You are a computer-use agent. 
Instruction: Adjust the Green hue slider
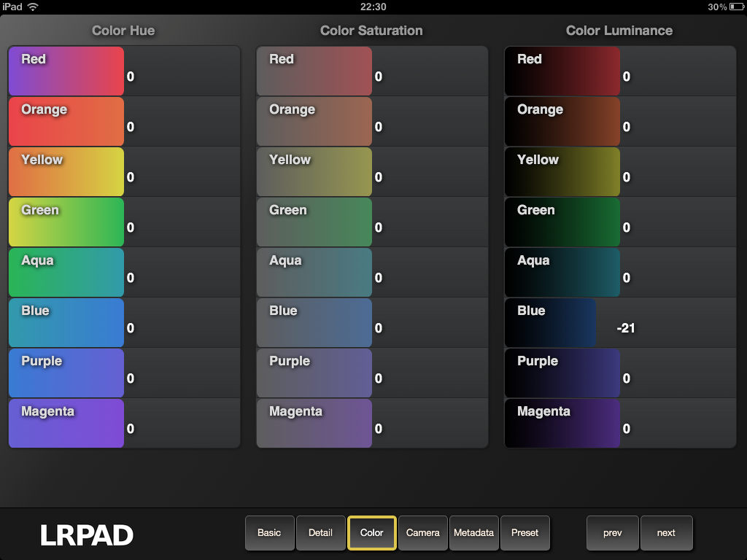[124, 222]
